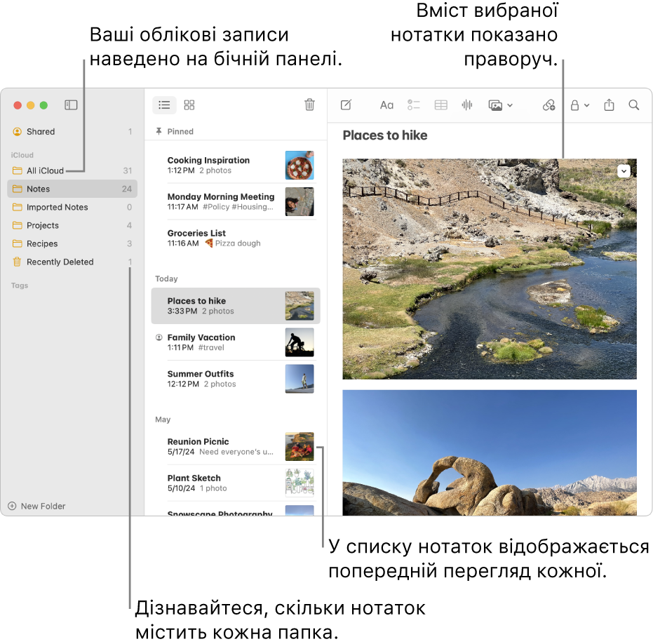The height and width of the screenshot is (644, 653).
Task: Click the add collaboration link icon
Action: [548, 105]
